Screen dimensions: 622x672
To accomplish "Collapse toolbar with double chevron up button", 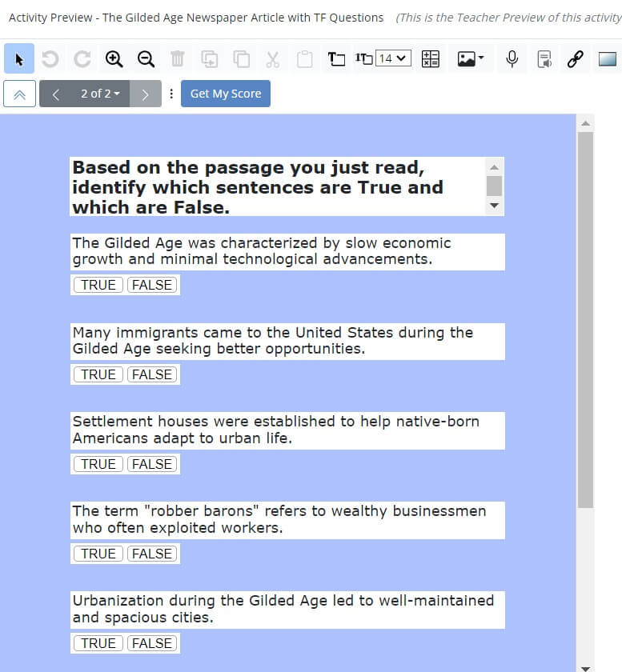I will point(19,94).
